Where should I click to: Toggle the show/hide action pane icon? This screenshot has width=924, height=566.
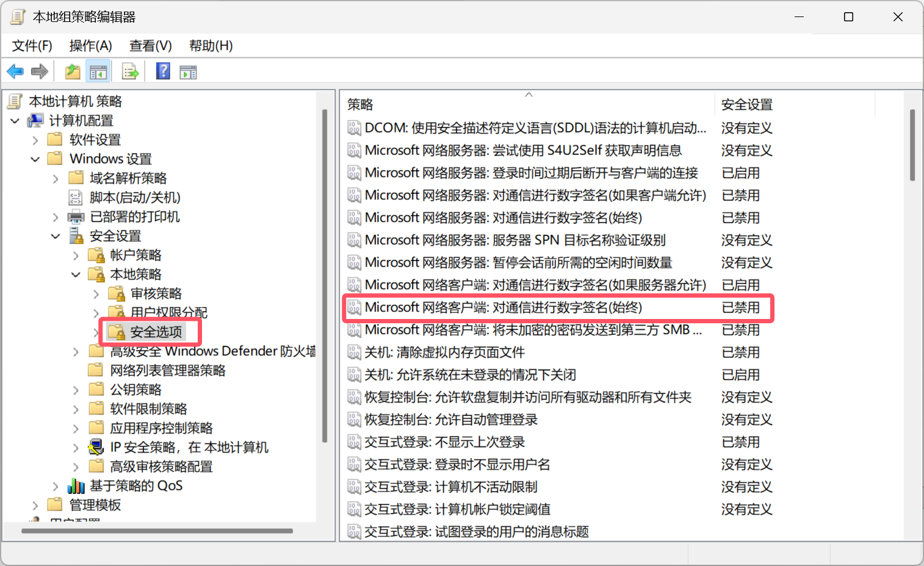pyautogui.click(x=188, y=72)
